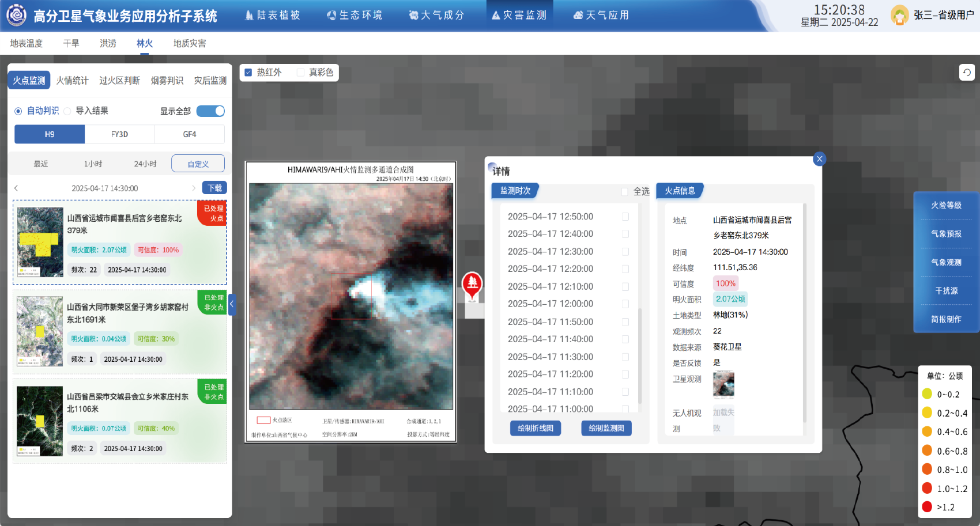Check the 全选 checkbox
980x526 pixels.
tap(625, 192)
